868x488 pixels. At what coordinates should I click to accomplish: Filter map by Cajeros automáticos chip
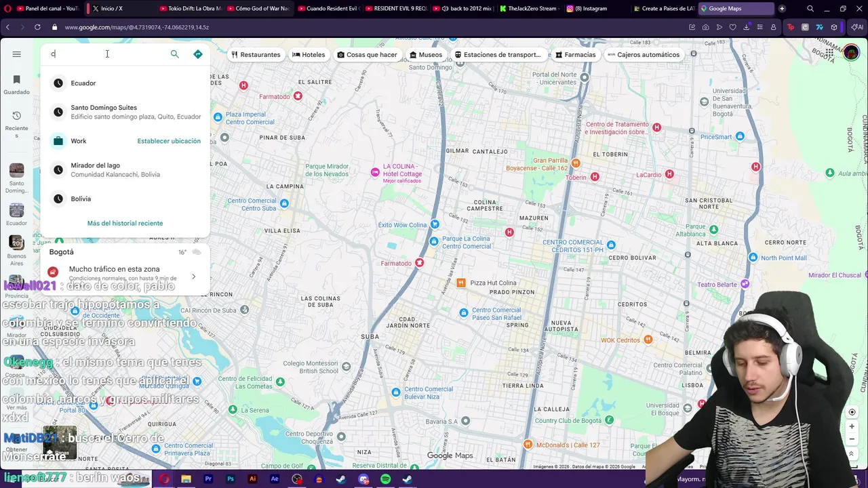(644, 54)
